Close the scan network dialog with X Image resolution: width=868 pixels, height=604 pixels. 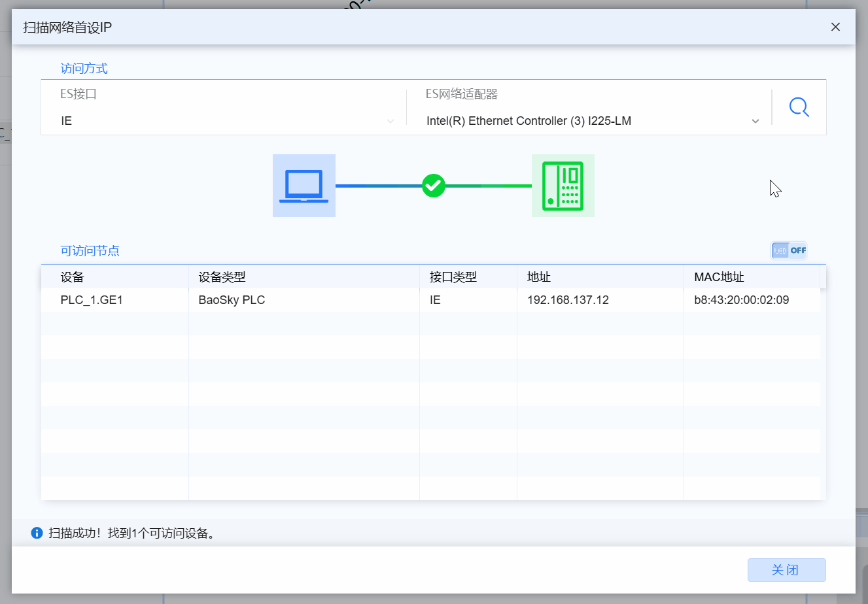[835, 27]
